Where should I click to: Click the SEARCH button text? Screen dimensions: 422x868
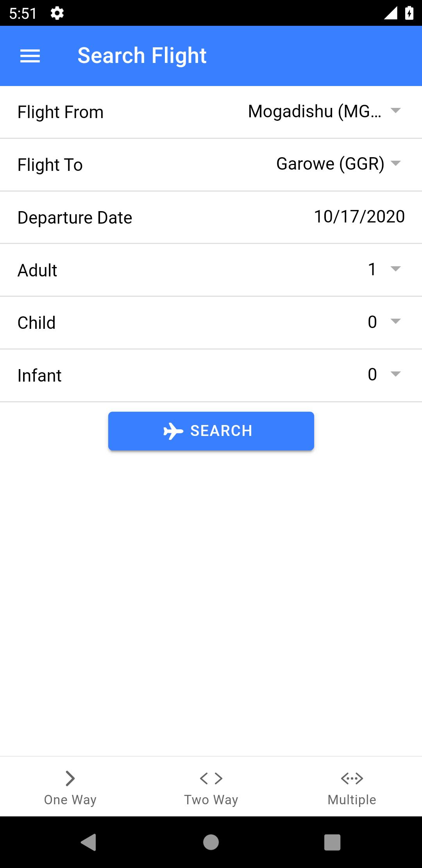[x=221, y=431]
